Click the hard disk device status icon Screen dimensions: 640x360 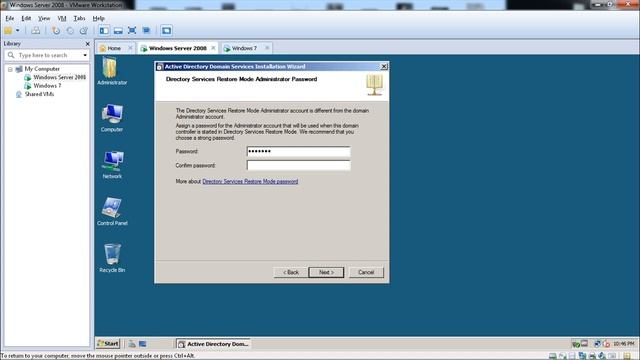552,356
